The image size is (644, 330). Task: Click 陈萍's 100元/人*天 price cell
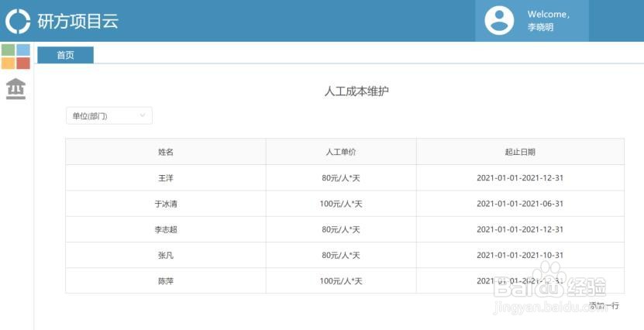[x=341, y=281]
